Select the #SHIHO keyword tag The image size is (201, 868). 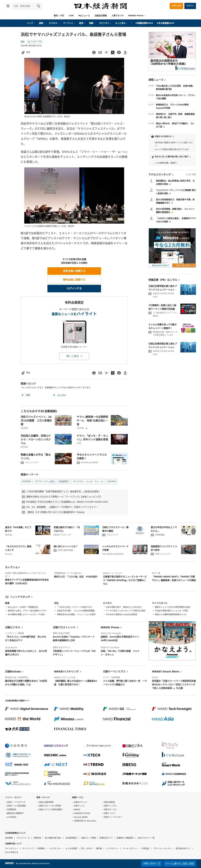pyautogui.click(x=112, y=481)
